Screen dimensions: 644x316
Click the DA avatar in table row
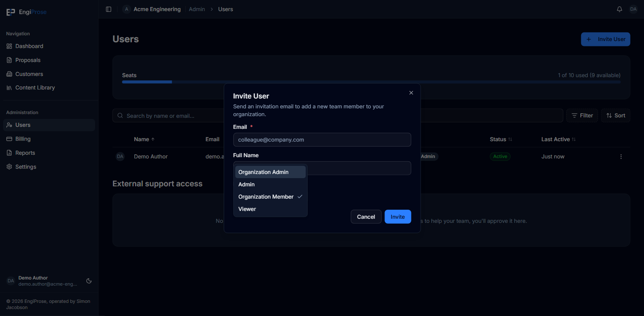pos(120,156)
